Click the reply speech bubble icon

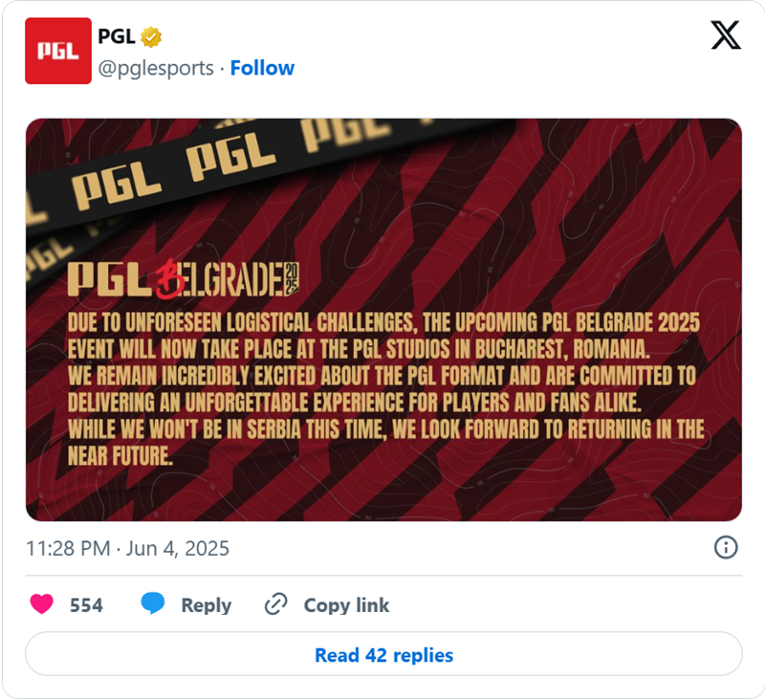point(152,604)
